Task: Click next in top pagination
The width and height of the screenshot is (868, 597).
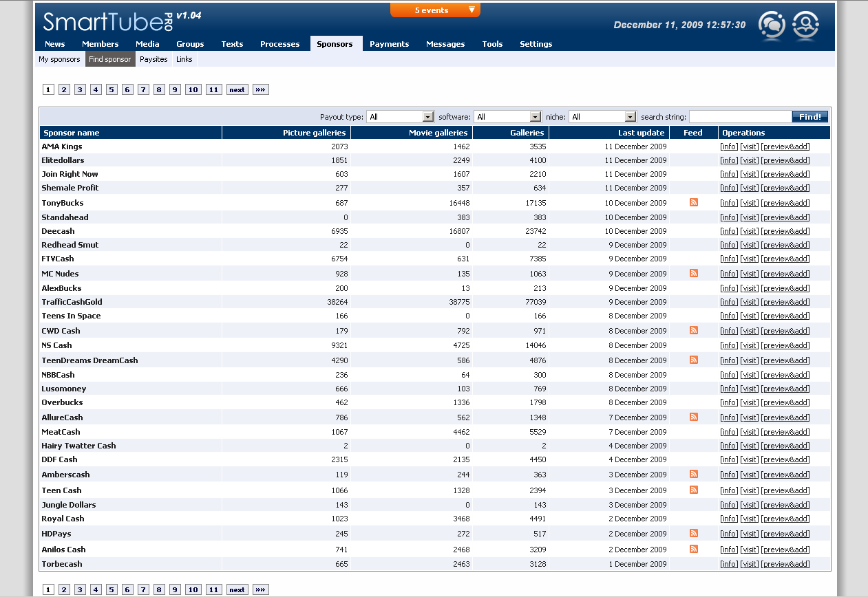Action: click(x=237, y=89)
